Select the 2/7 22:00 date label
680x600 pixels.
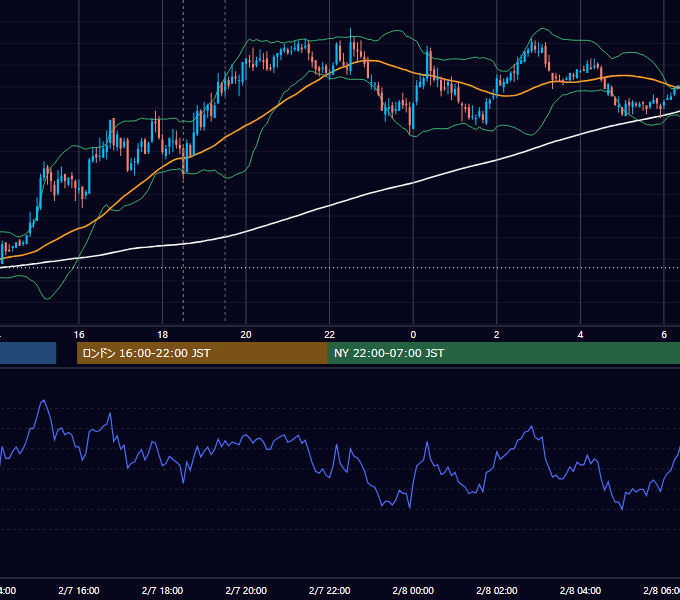point(330,590)
